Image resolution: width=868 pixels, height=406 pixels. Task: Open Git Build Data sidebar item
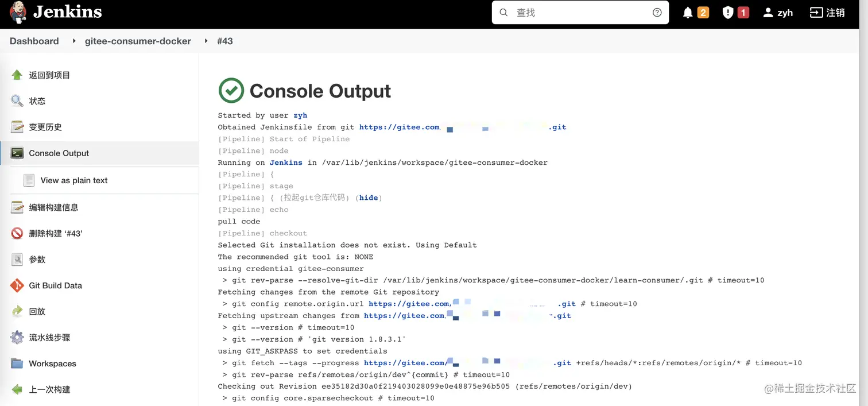coord(56,285)
